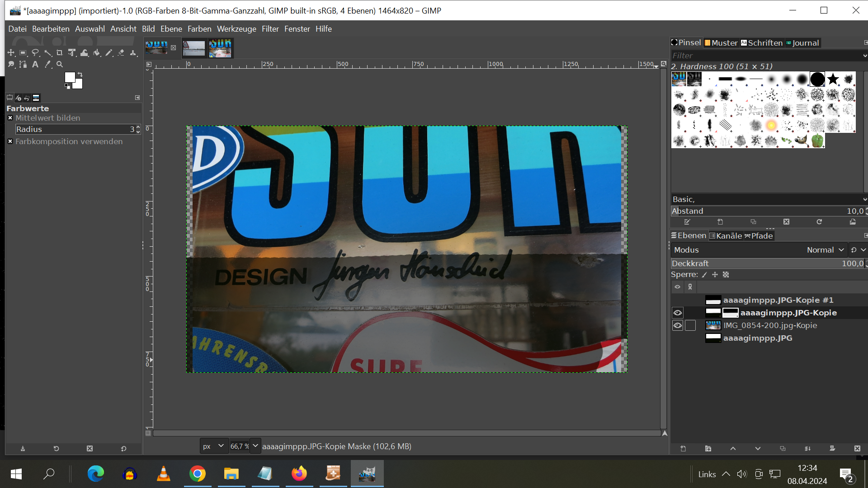The height and width of the screenshot is (488, 868).
Task: Open the Filter menu
Action: (270, 29)
